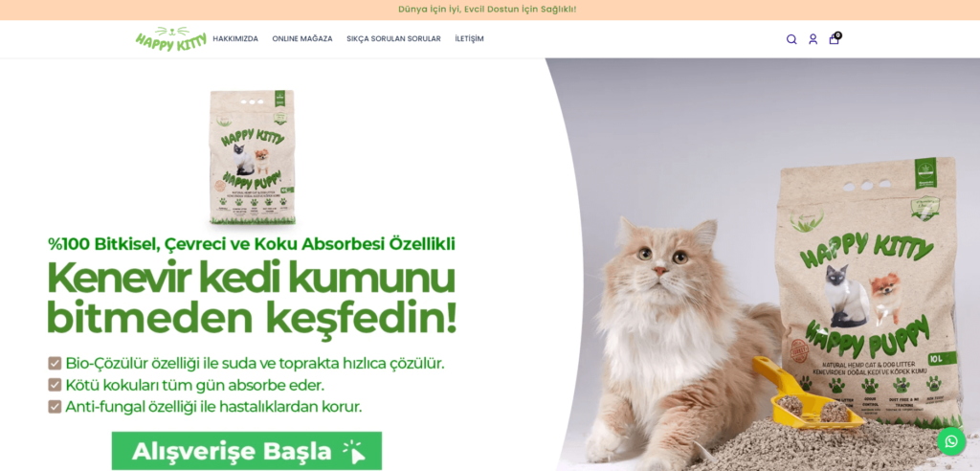The width and height of the screenshot is (980, 471).
Task: Open the HAKKIMIZDA menu item
Action: click(x=235, y=39)
